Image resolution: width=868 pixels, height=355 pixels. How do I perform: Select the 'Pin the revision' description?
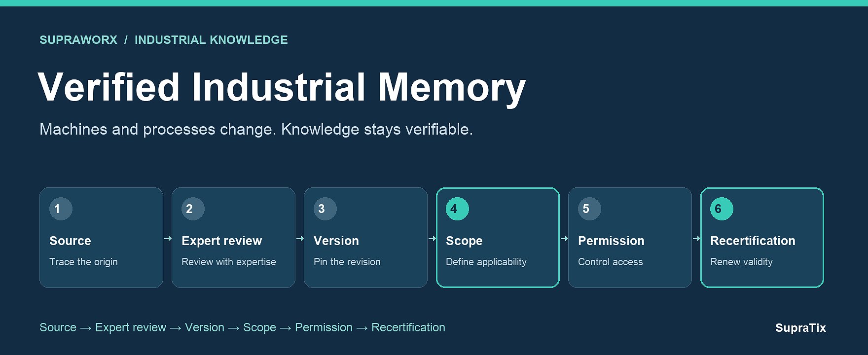(x=347, y=262)
